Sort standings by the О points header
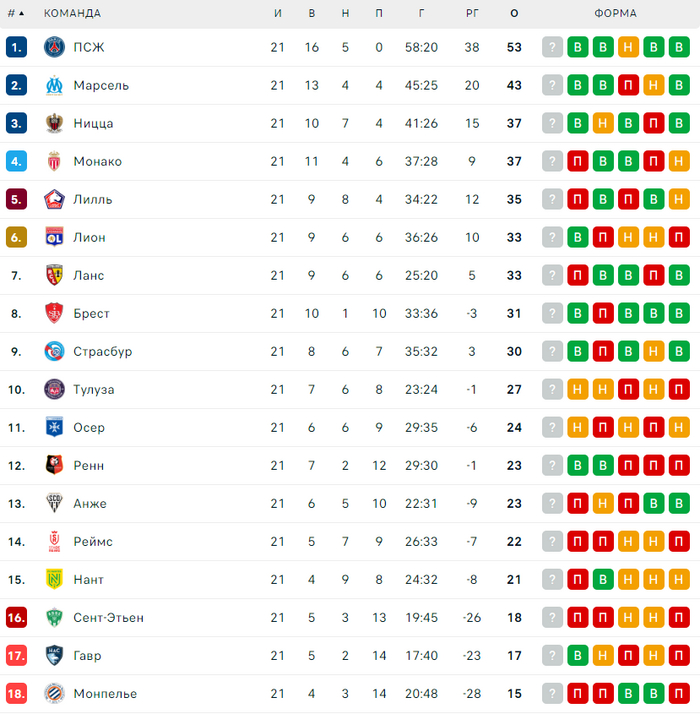The image size is (700, 714). (514, 14)
